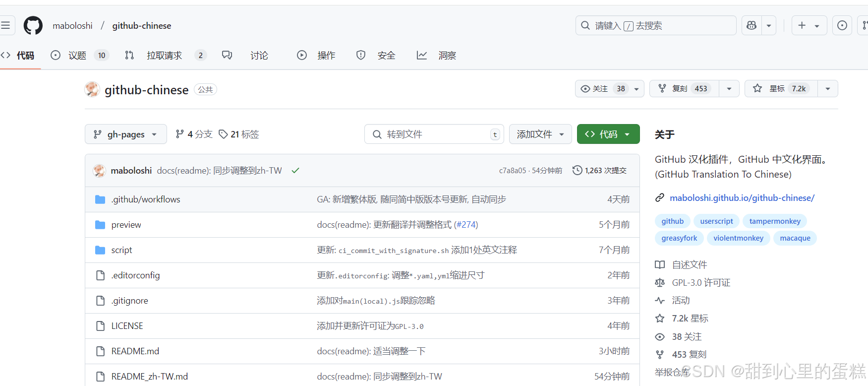Image resolution: width=868 pixels, height=386 pixels.
Task: Open commit message 添加并更新许可证为GPL-3.0
Action: [370, 326]
